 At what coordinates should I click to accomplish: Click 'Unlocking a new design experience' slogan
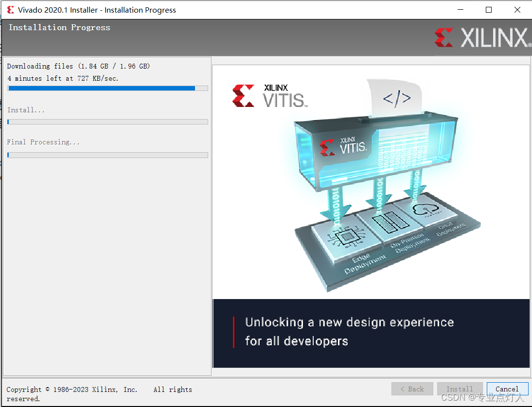click(x=350, y=322)
